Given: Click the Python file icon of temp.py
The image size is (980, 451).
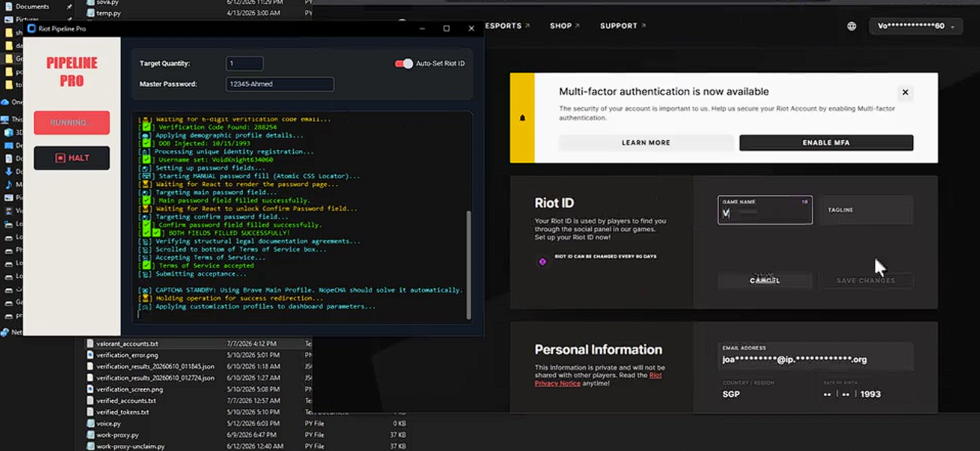Looking at the screenshot, I should pos(90,13).
